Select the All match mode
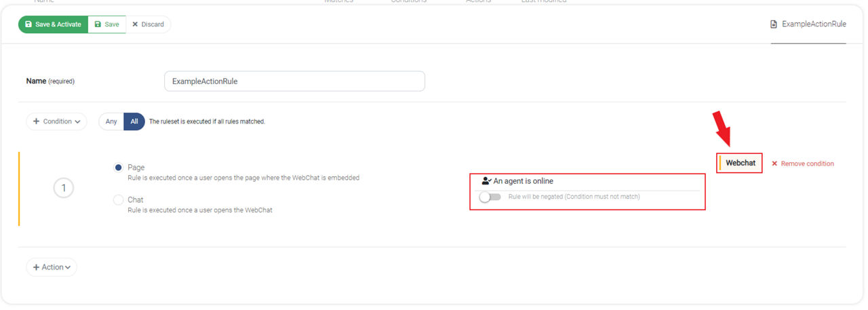The image size is (868, 310). pos(134,121)
